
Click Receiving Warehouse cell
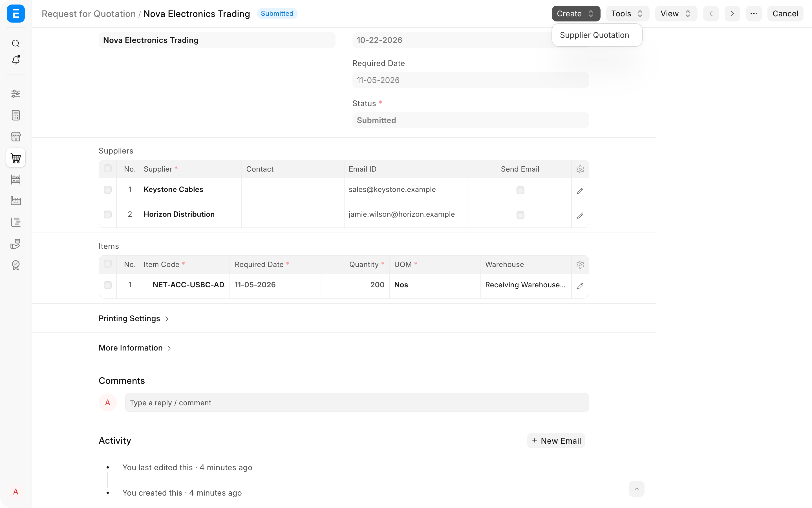[x=526, y=285]
